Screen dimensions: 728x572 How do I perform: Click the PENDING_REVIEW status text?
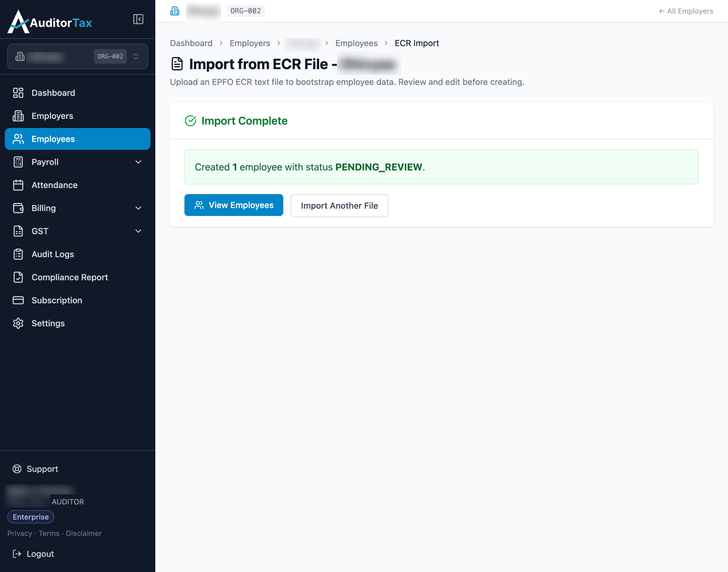tap(379, 167)
